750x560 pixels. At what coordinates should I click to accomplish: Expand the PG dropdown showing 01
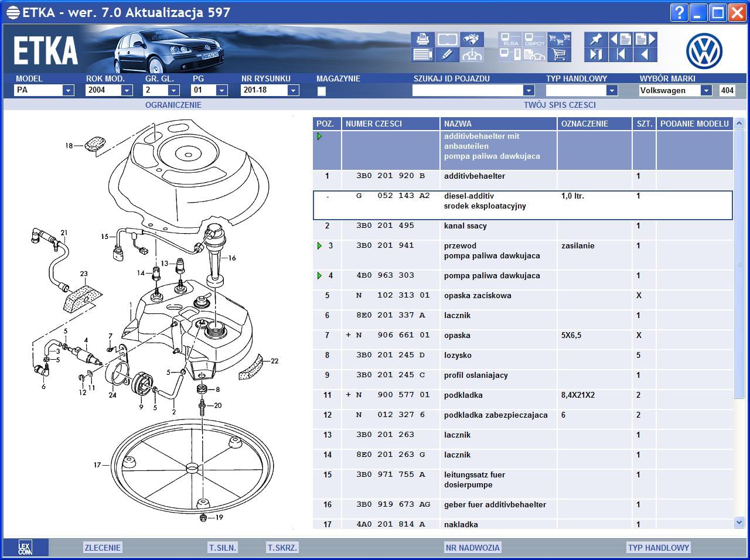click(x=221, y=90)
